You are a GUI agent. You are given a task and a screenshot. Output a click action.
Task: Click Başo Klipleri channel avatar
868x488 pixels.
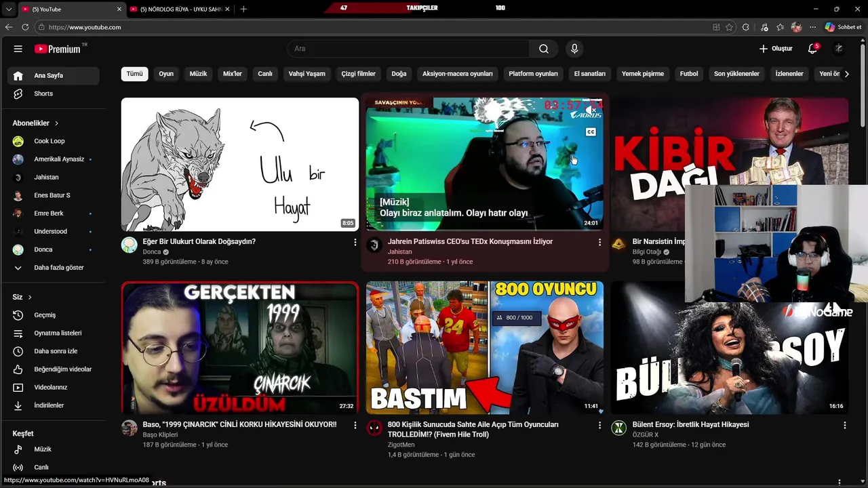coord(129,428)
